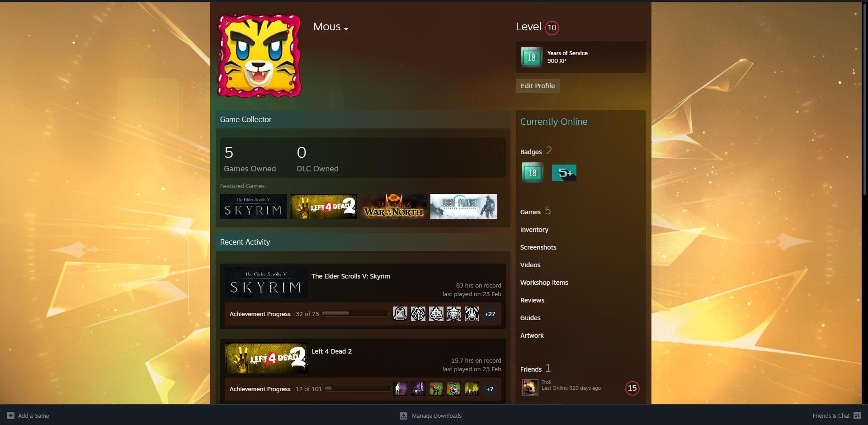Click the "15.7 hrs on record" text
Screen dimensions: 868x425
476,361
